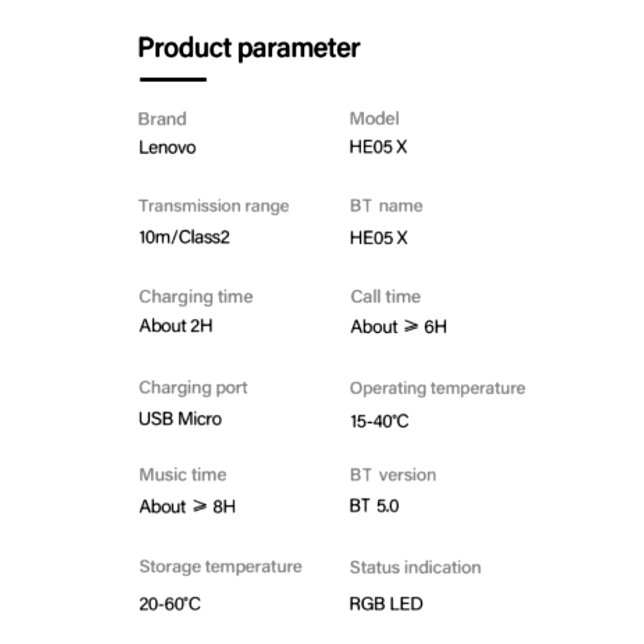Select the BT 5.0 value

tap(374, 506)
